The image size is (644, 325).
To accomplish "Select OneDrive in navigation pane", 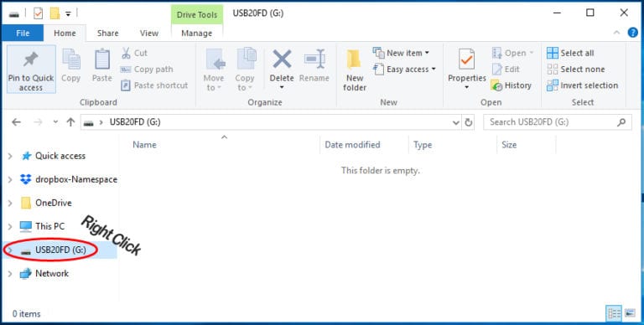I will [54, 203].
